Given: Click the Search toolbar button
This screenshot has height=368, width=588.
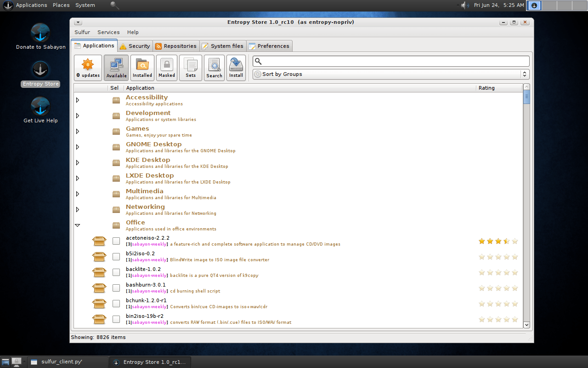Looking at the screenshot, I should pos(214,68).
